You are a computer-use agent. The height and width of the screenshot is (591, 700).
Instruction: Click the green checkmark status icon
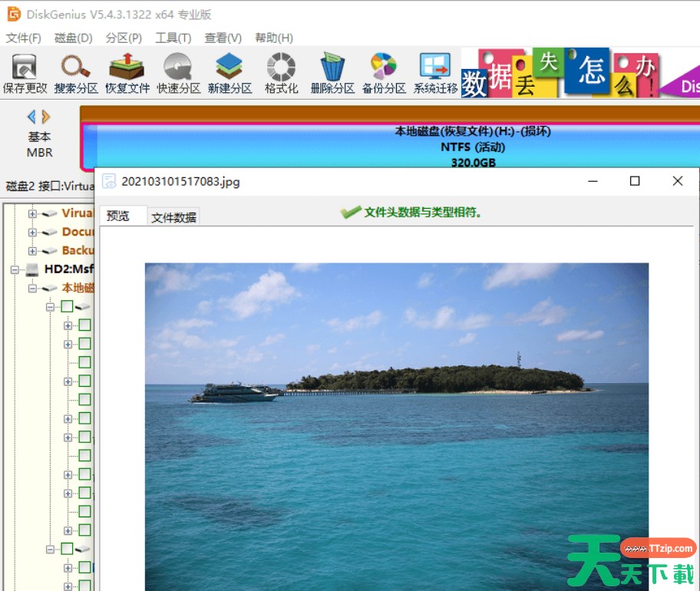351,212
